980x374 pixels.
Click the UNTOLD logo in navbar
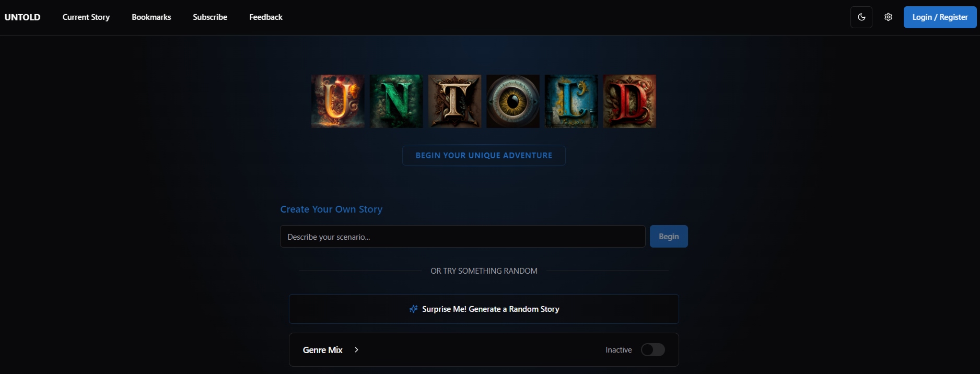click(22, 17)
